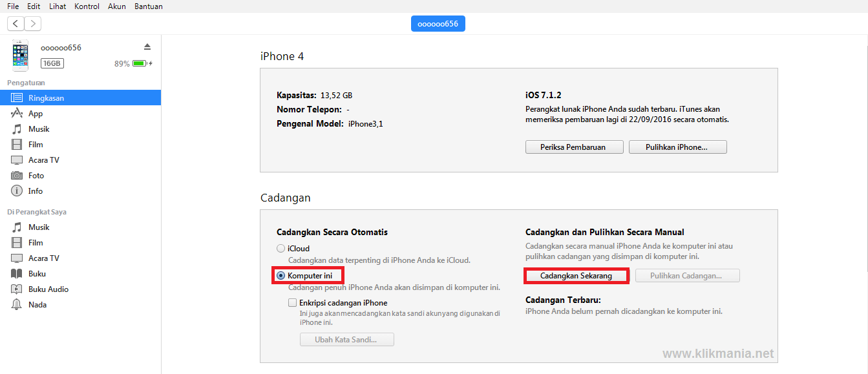Enable the Enkripsi cadangan iPhone checkbox
This screenshot has width=868, height=374.
pyautogui.click(x=293, y=302)
